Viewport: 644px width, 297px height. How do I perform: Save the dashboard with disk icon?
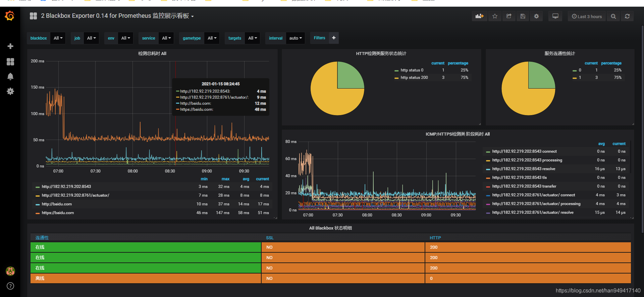pyautogui.click(x=523, y=16)
